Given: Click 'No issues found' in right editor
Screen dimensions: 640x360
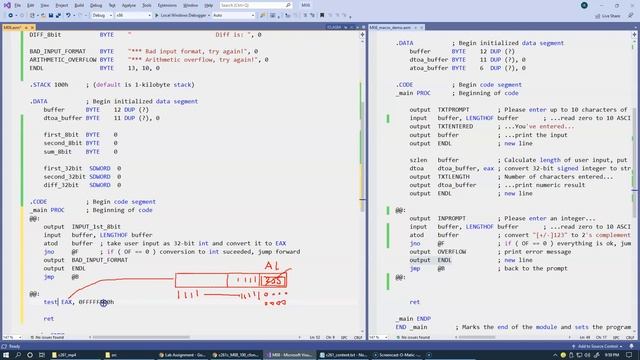Looking at the screenshot, I should (413, 338).
